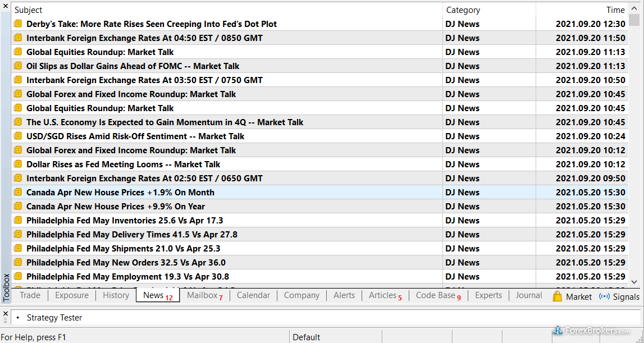Viewport: 644px width, 343px height.
Task: Click the news icon beside Derby's Take headline
Action: pyautogui.click(x=18, y=24)
